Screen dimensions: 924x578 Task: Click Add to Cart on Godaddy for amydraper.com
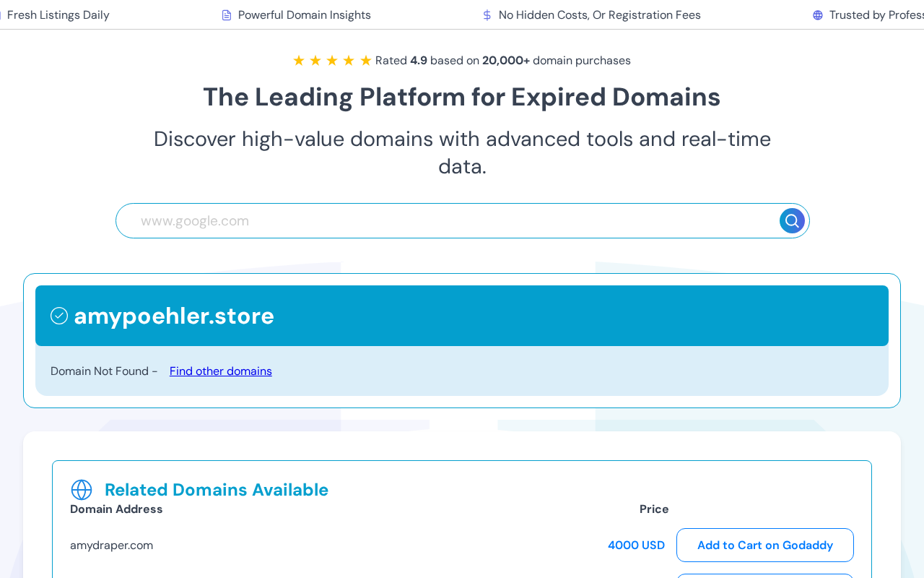765,545
